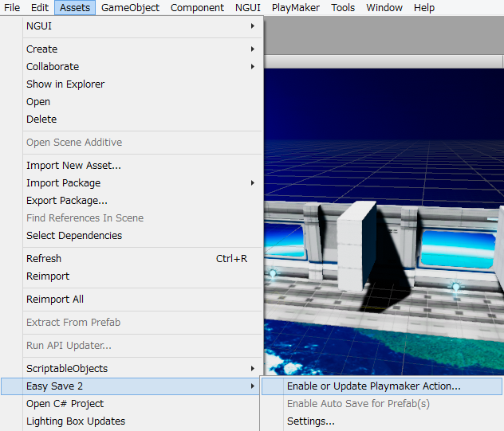The image size is (504, 431).
Task: Open the Window menu
Action: pyautogui.click(x=384, y=7)
